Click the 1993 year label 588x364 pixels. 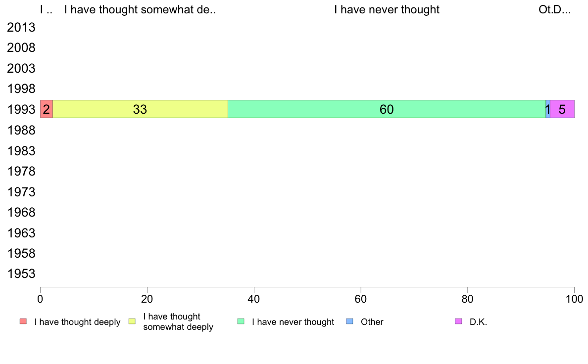pyautogui.click(x=21, y=109)
